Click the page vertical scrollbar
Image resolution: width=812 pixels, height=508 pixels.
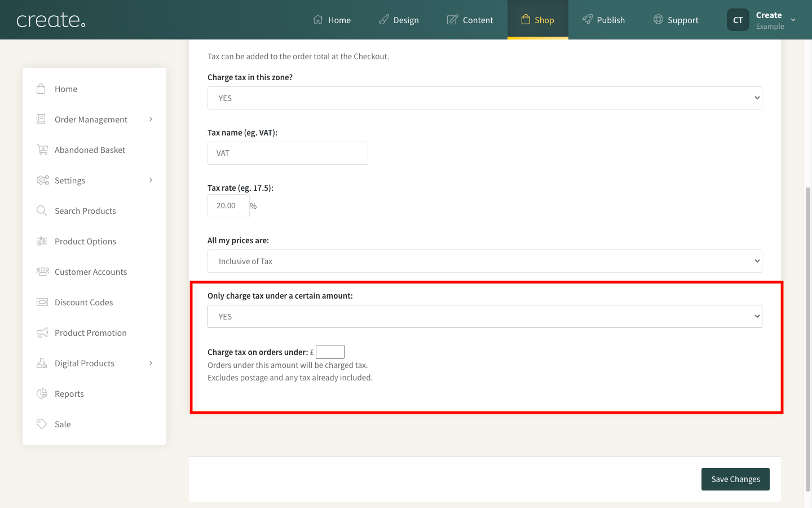pyautogui.click(x=807, y=339)
